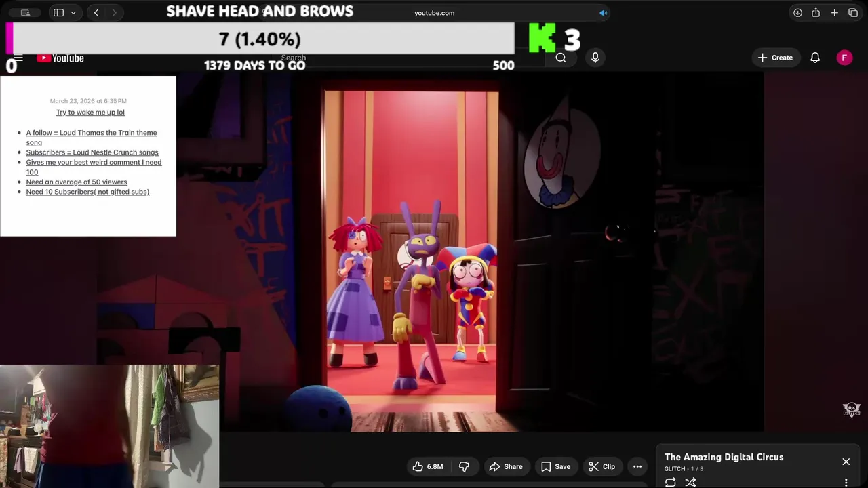This screenshot has height=488, width=868.
Task: Open the playlist options vertical dots
Action: [x=846, y=482]
